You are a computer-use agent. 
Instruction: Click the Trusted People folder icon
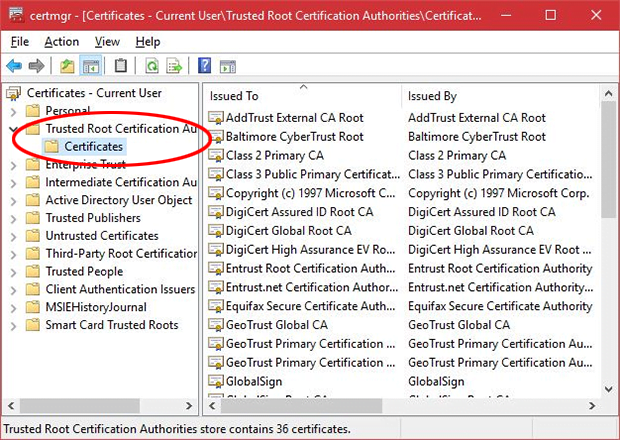pos(33,272)
